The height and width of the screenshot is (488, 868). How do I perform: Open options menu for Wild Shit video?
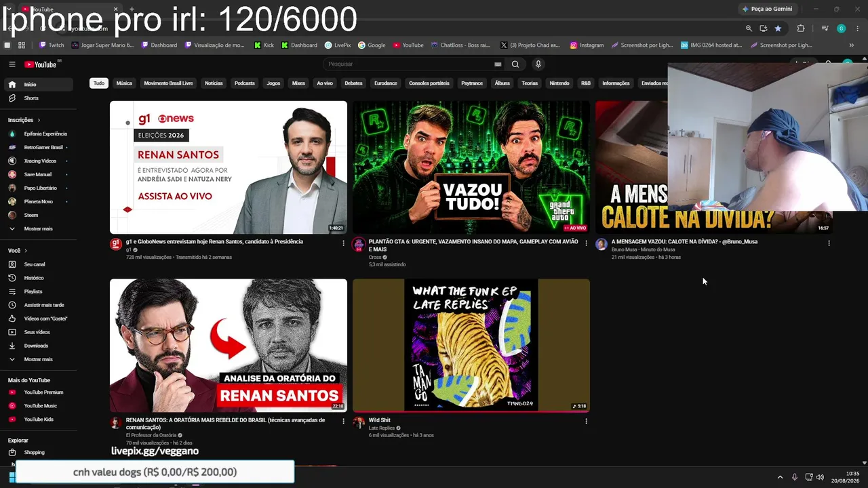pos(586,421)
